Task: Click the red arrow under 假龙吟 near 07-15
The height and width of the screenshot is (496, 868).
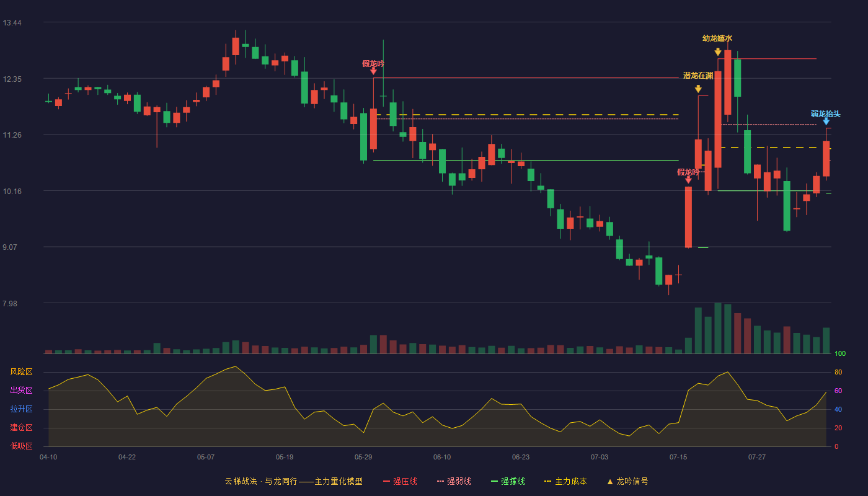Action: (688, 180)
